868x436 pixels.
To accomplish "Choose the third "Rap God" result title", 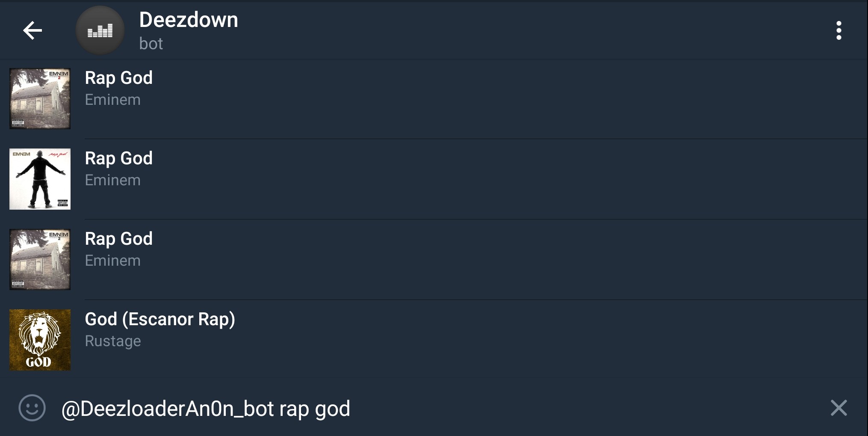I will (x=118, y=239).
